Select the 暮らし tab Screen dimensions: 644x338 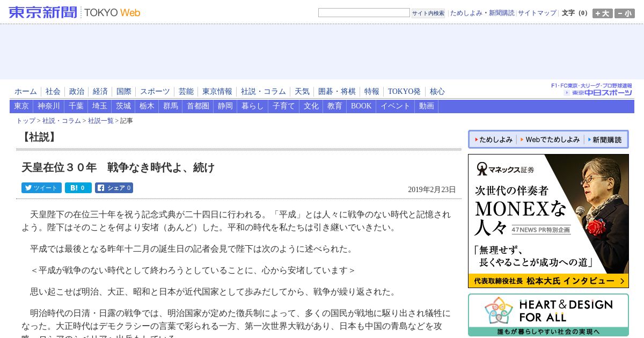[253, 106]
